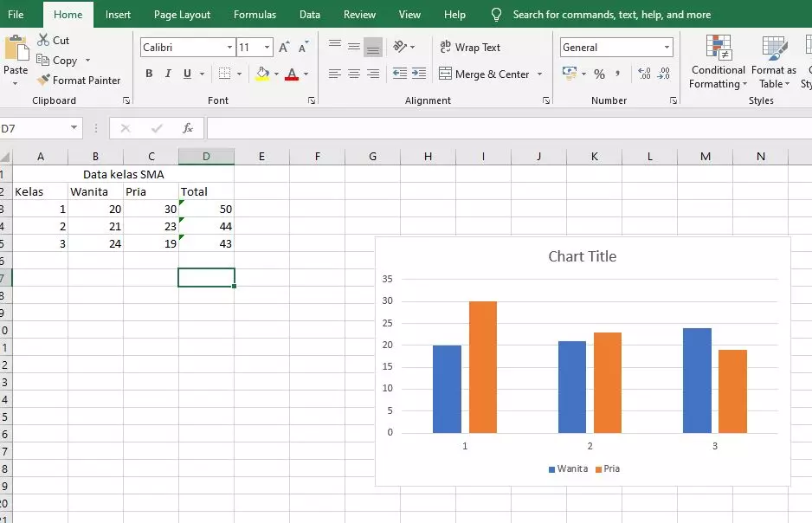Click the Format Painter tool

click(x=80, y=80)
